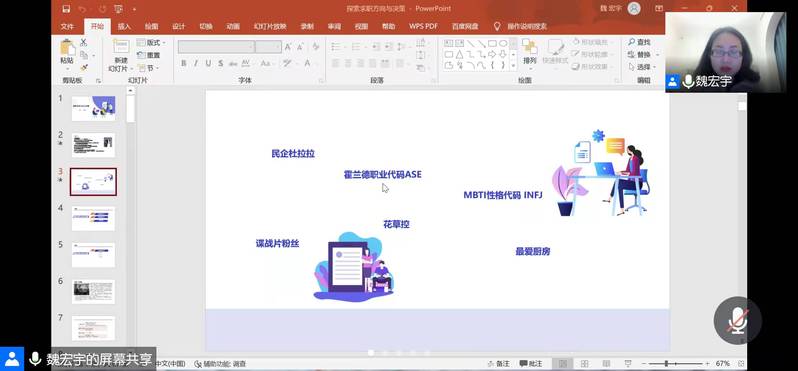The width and height of the screenshot is (798, 371).
Task: Click the Bold formatting button
Action: [x=184, y=63]
